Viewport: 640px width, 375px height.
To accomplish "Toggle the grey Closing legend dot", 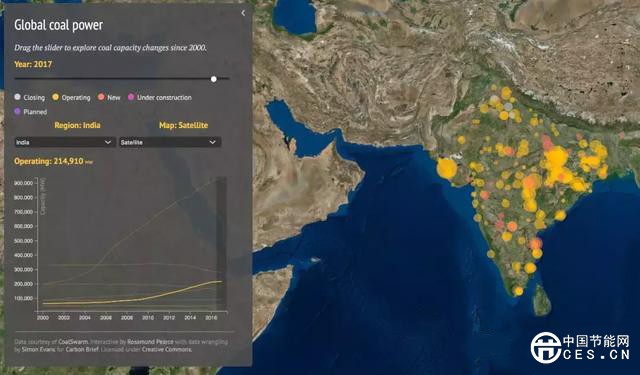I will pyautogui.click(x=17, y=97).
